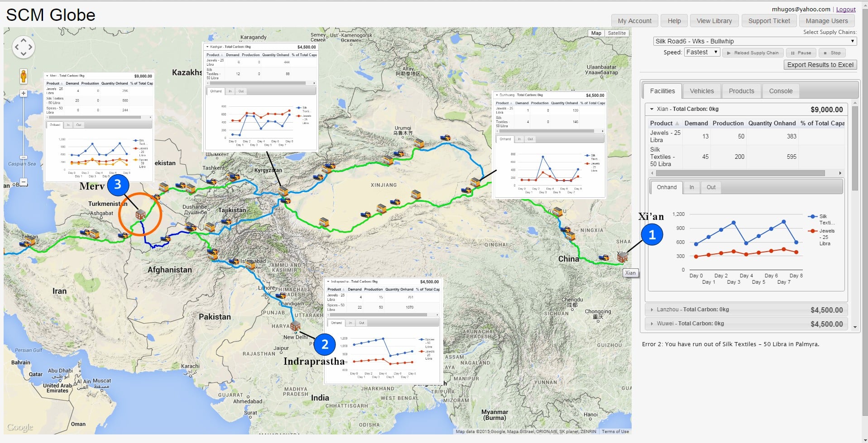Viewport: 868px width, 443px height.
Task: Click the Demand column header
Action: [696, 123]
